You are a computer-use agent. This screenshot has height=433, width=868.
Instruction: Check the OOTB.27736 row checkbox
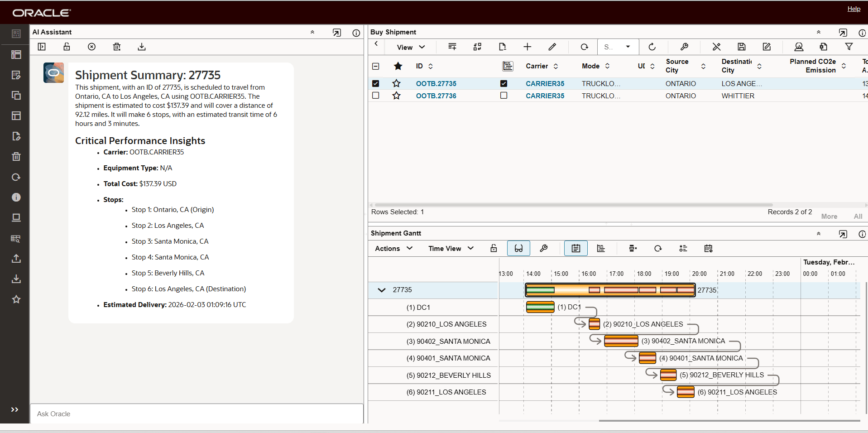375,96
